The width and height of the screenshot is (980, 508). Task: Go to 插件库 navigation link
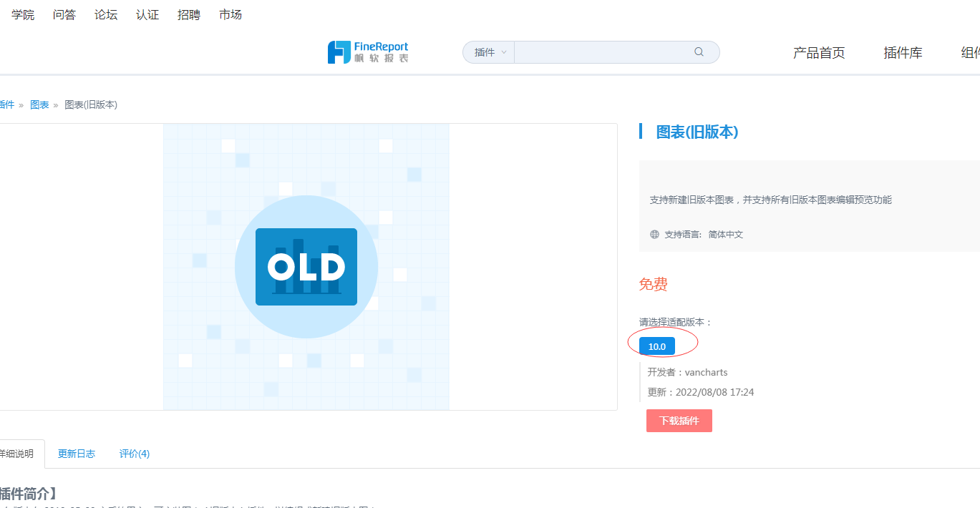coord(903,53)
